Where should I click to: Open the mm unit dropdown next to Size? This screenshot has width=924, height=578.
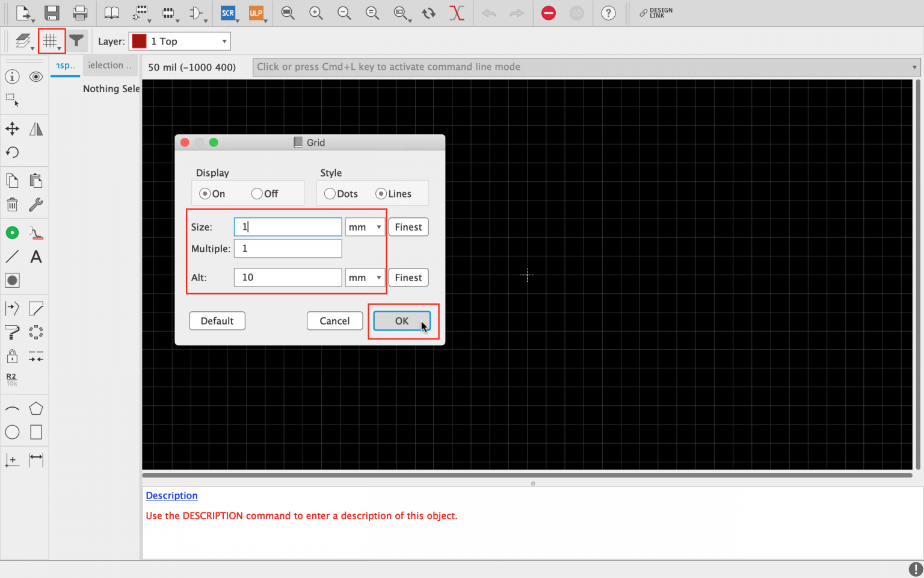pyautogui.click(x=364, y=227)
